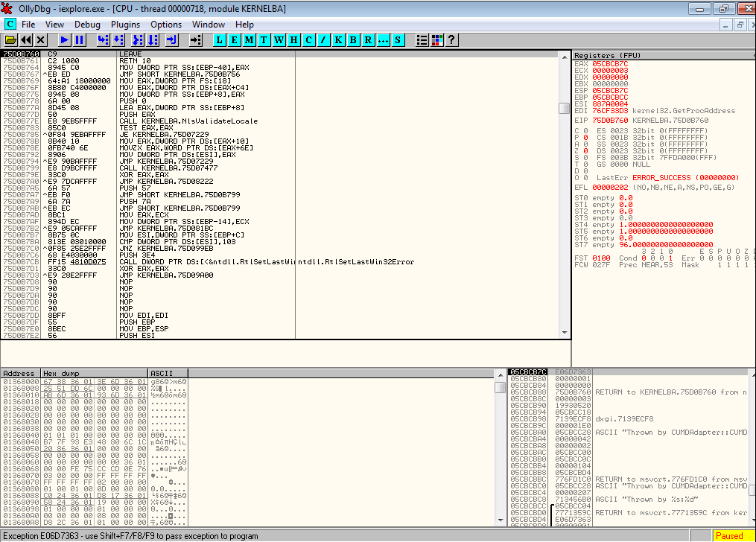
Task: Select stack address 05CBCB7C at top
Action: 528,372
